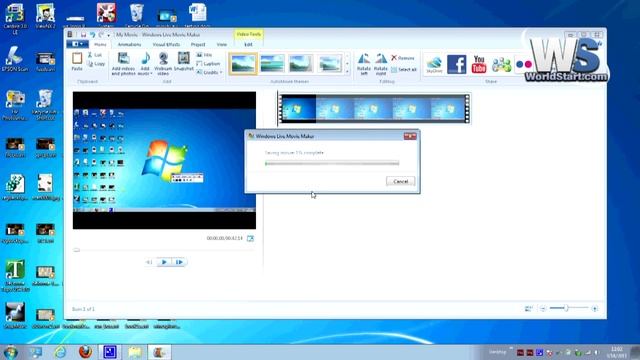Screen dimensions: 640x360
Task: Click the zoom out minus button
Action: pyautogui.click(x=543, y=309)
